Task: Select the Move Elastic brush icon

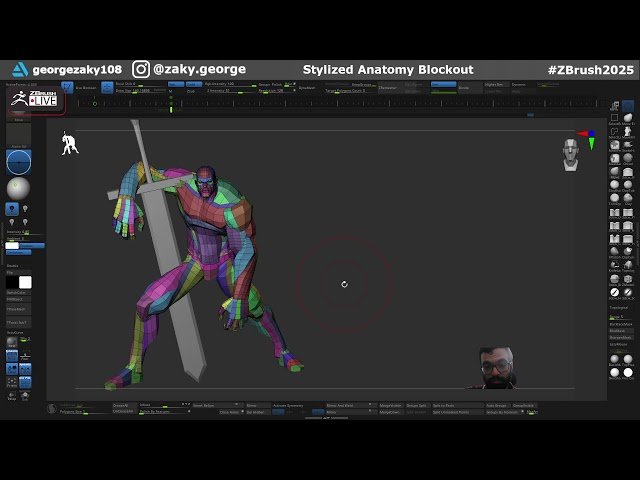Action: pyautogui.click(x=628, y=118)
